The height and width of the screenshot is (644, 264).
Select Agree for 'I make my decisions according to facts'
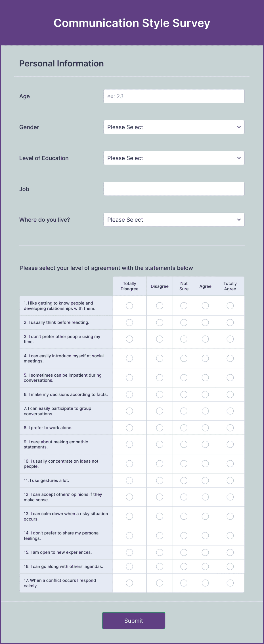(x=205, y=394)
